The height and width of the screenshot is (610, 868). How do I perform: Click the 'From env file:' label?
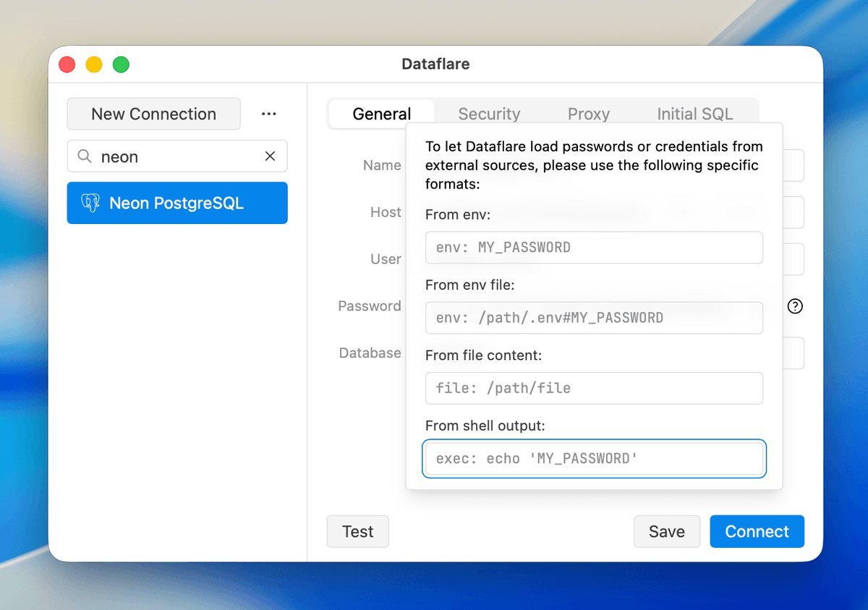[x=470, y=285]
